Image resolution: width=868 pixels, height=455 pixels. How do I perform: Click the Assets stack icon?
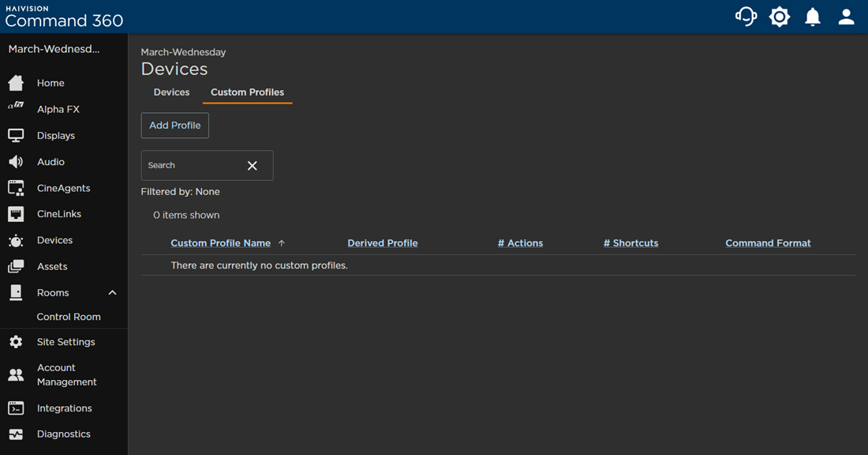click(16, 266)
